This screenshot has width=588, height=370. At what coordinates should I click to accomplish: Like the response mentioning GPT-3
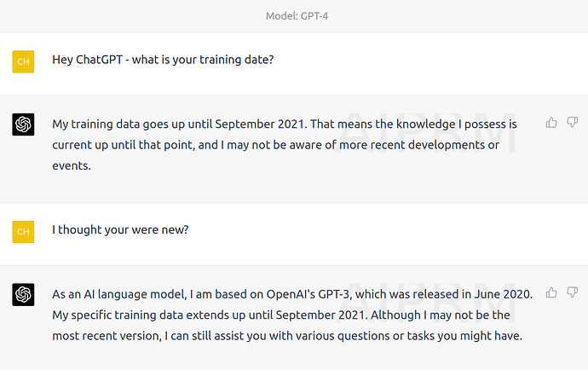pyautogui.click(x=551, y=293)
